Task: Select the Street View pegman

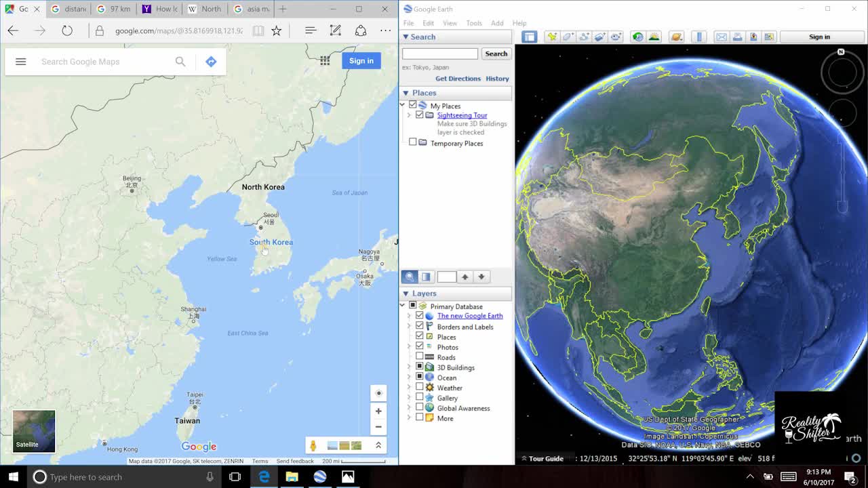Action: [313, 445]
